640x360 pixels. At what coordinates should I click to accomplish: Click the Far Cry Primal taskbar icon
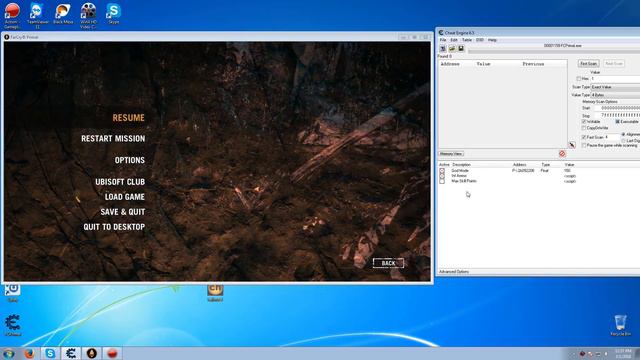(x=92, y=353)
